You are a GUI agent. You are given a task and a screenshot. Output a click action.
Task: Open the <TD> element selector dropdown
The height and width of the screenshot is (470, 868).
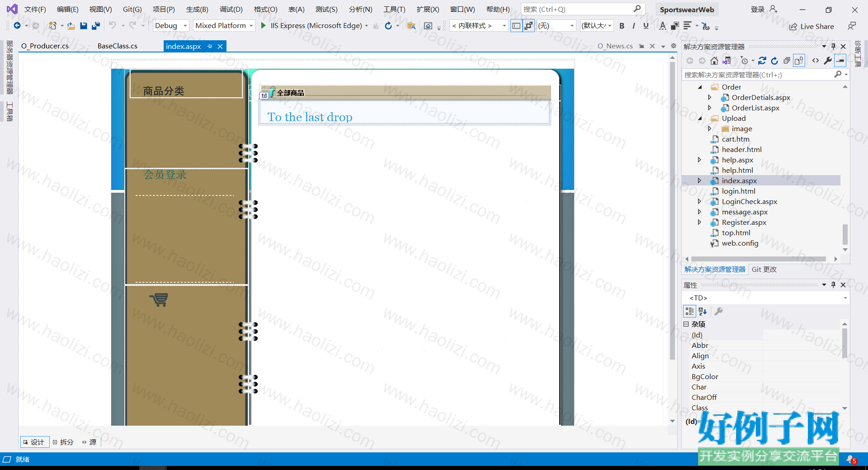845,298
